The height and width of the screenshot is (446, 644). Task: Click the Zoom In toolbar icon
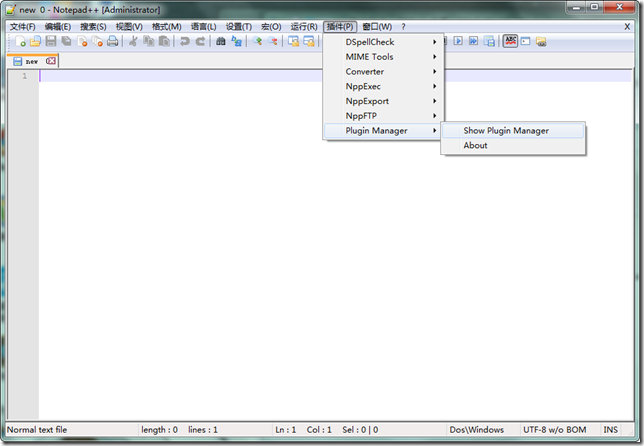click(x=258, y=41)
